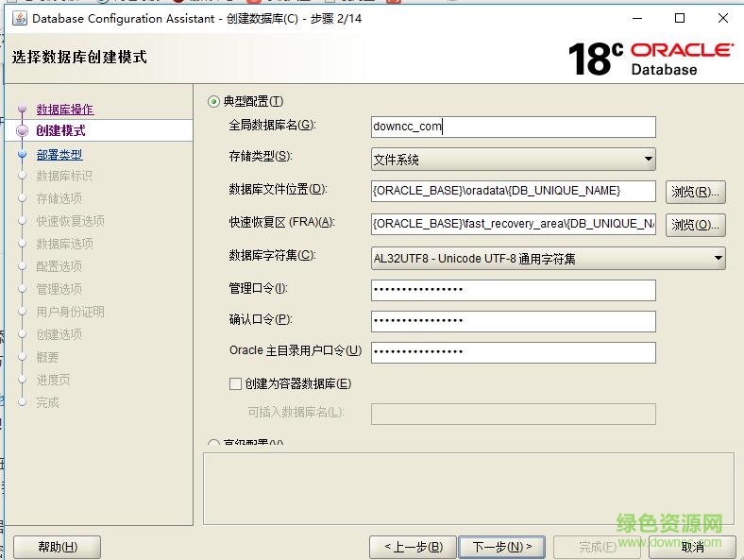This screenshot has height=560, width=744.
Task: Select the 典型配置 radio button
Action: [x=213, y=101]
